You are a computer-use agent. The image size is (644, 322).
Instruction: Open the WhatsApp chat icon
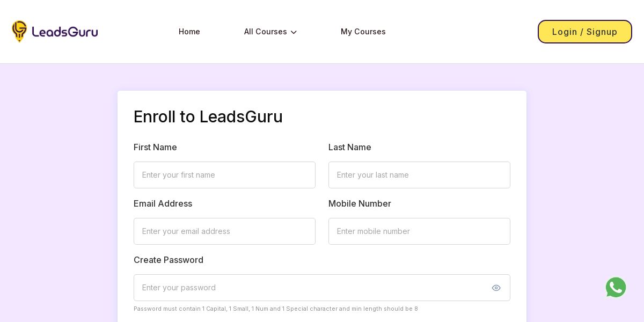[x=616, y=288]
